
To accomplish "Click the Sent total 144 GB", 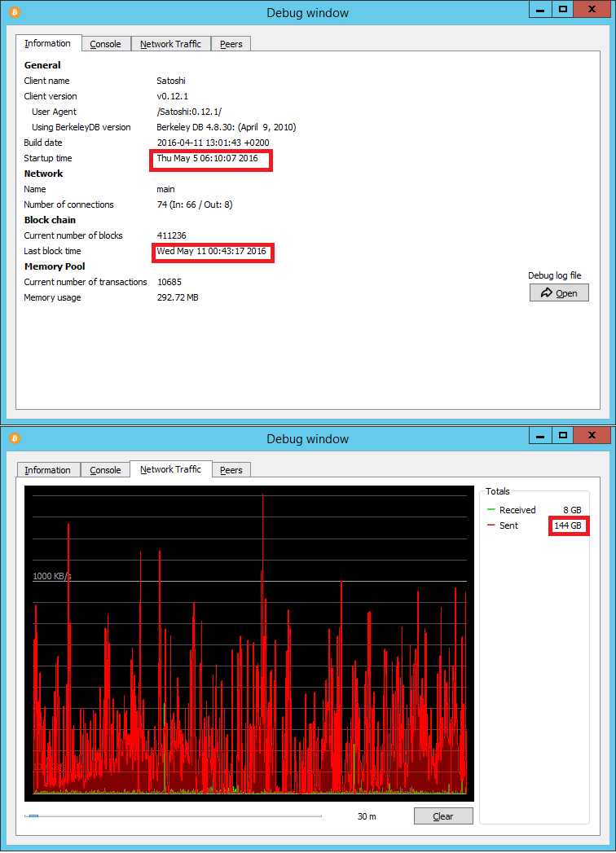I will tap(568, 525).
